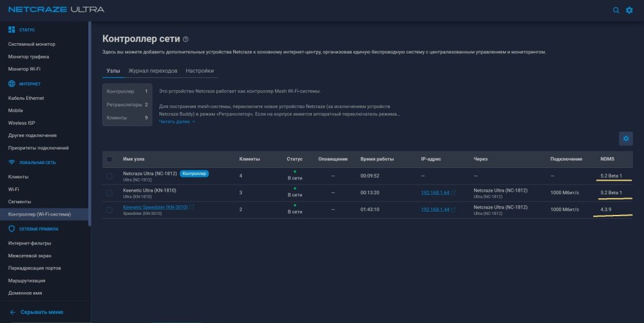Click Скрывать меню to collapse sidebar
The image size is (644, 323).
(x=42, y=312)
